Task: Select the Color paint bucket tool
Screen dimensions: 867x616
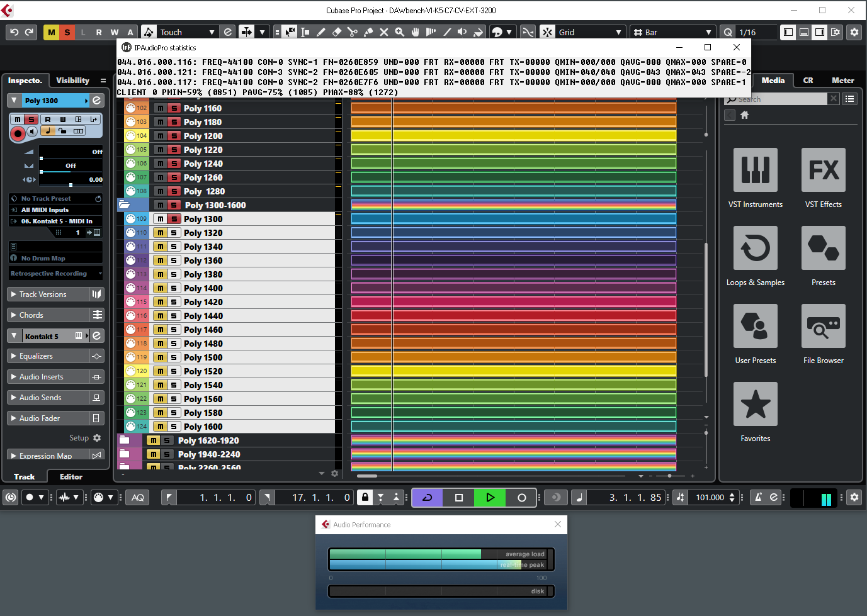Action: (479, 32)
